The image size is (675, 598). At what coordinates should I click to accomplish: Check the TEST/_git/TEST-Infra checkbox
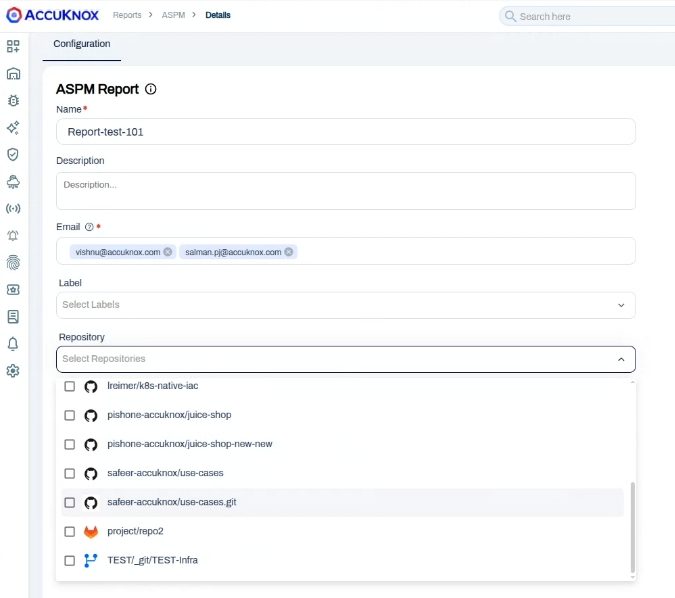tap(70, 561)
